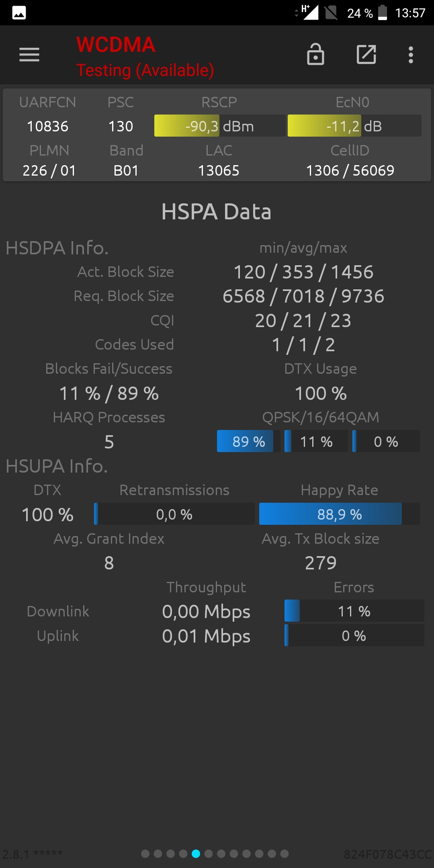Viewport: 434px width, 868px height.
Task: Tap the RSCP -90,3 dBm signal bar
Action: pos(220,126)
